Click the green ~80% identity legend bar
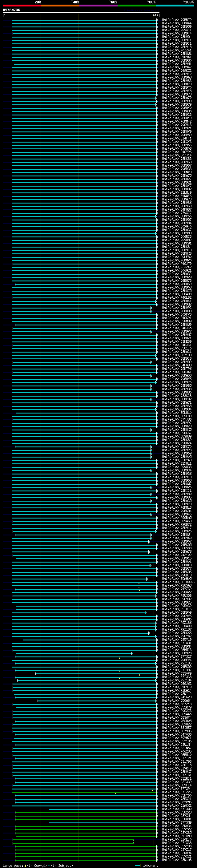 pyautogui.click(x=137, y=6)
